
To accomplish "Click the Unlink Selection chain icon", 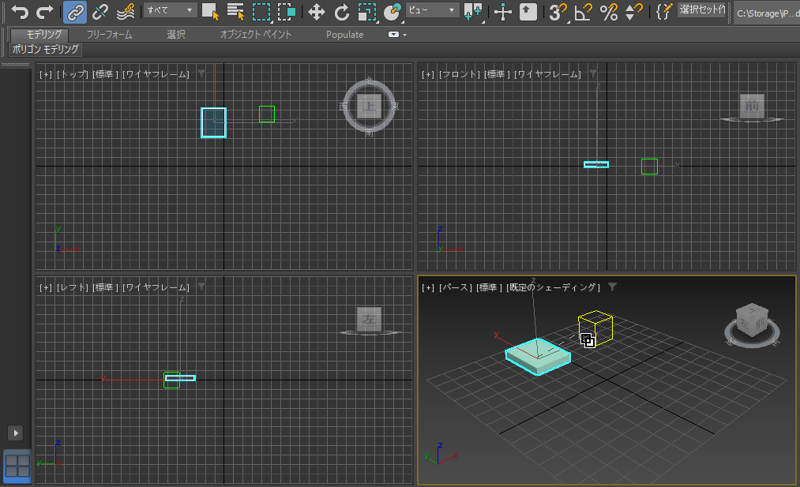I will 100,12.
